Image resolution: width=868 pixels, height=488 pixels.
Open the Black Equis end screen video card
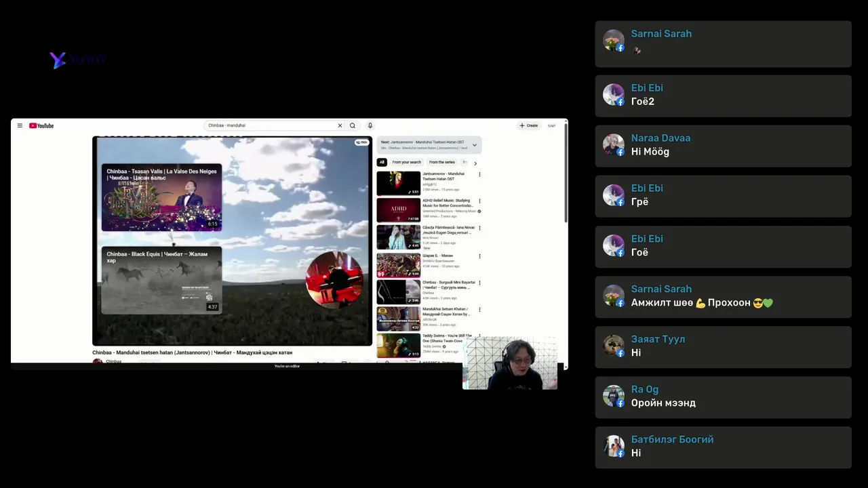(x=161, y=280)
